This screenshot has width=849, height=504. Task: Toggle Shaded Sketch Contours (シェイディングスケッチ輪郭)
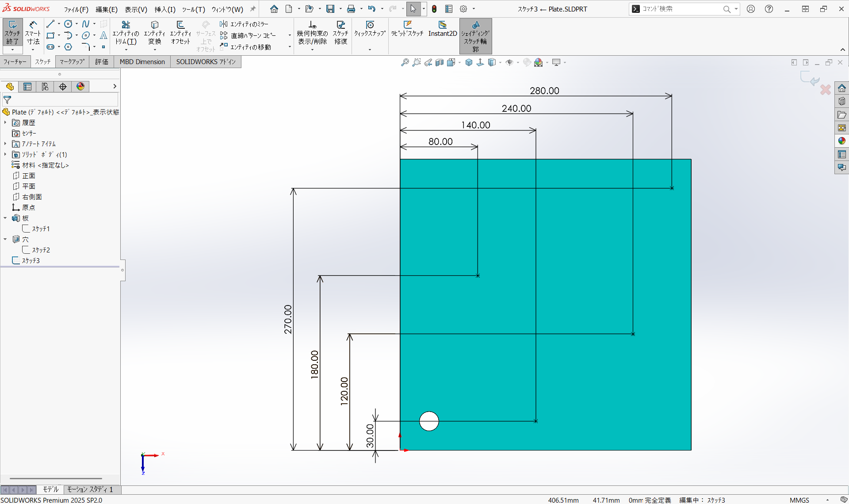(475, 36)
